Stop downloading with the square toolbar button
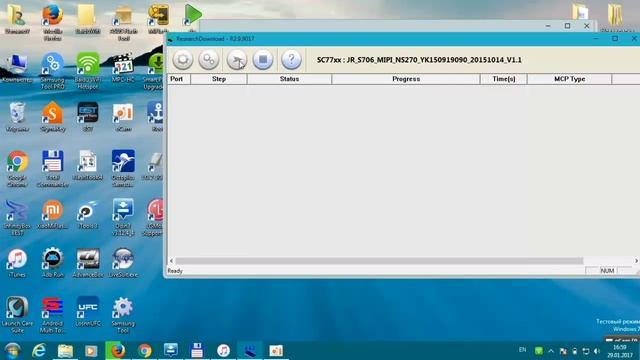This screenshot has width=640, height=360. [x=263, y=60]
